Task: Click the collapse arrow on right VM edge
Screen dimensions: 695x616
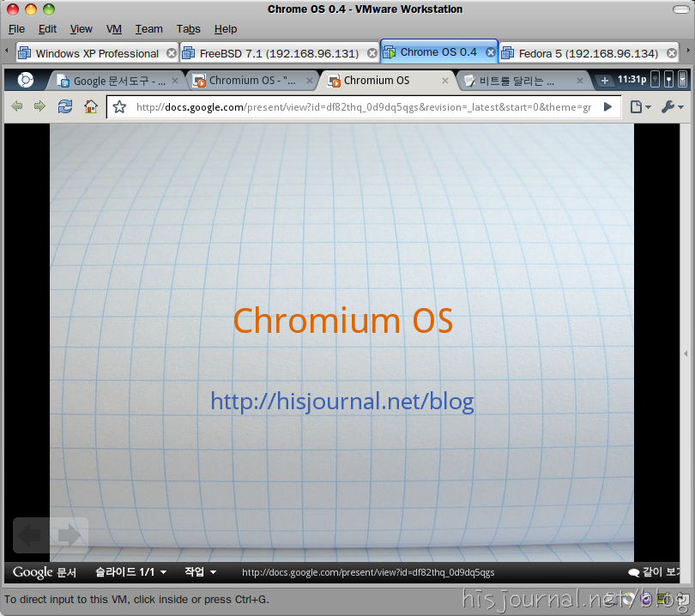Action: 686,353
